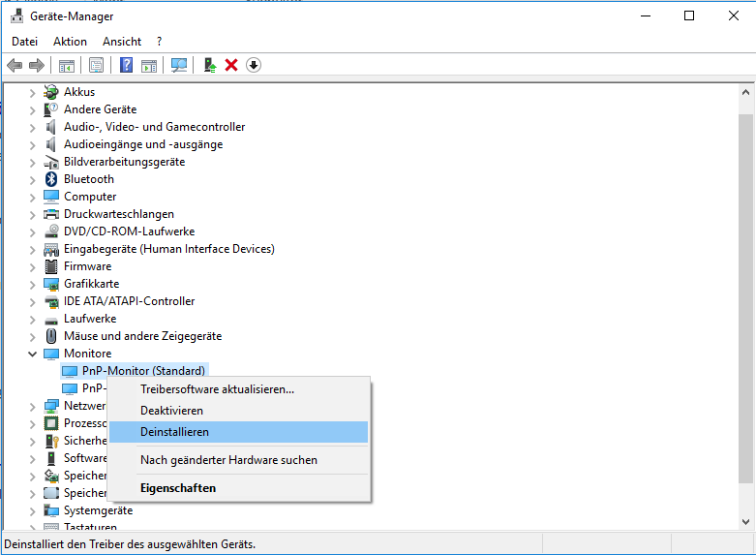Expand the IDE ATA/ATAPI-Controller node

pyautogui.click(x=32, y=302)
